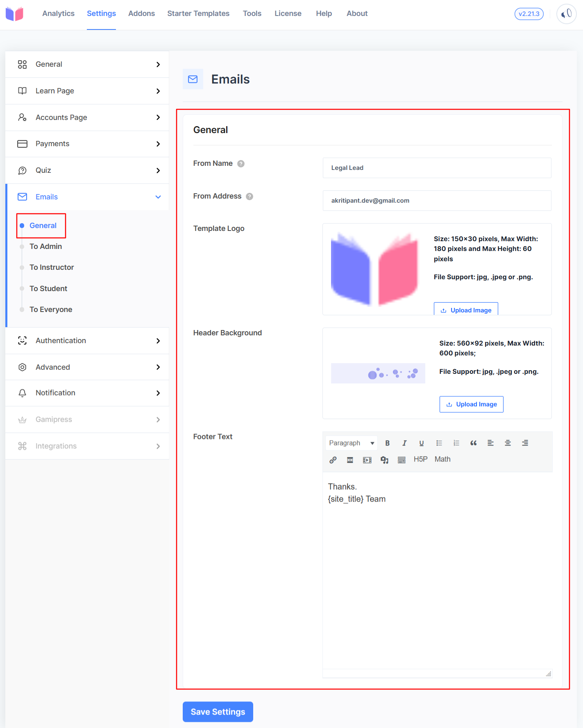This screenshot has width=583, height=728.
Task: Click the From Name input field
Action: pyautogui.click(x=437, y=168)
